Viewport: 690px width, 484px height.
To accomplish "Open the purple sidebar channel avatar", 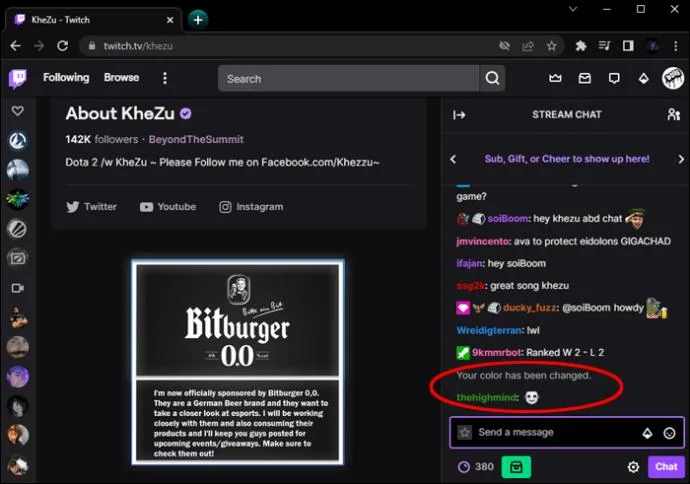I will click(18, 377).
